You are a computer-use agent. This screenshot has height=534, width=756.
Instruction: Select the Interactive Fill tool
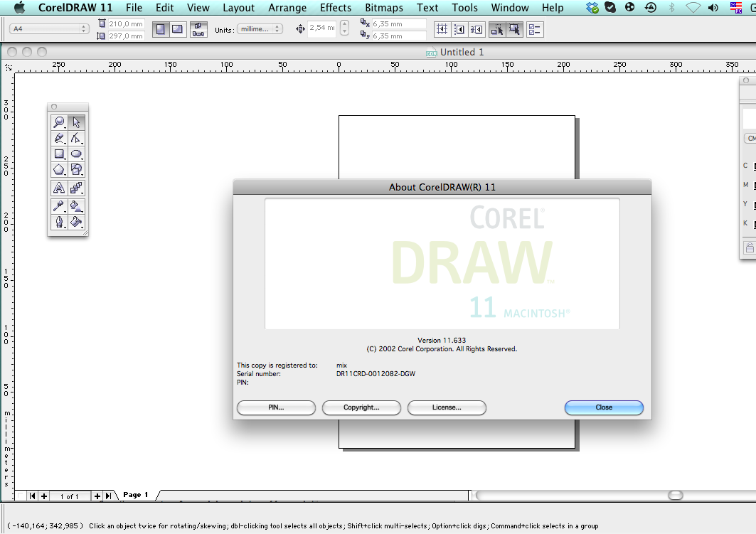click(76, 206)
